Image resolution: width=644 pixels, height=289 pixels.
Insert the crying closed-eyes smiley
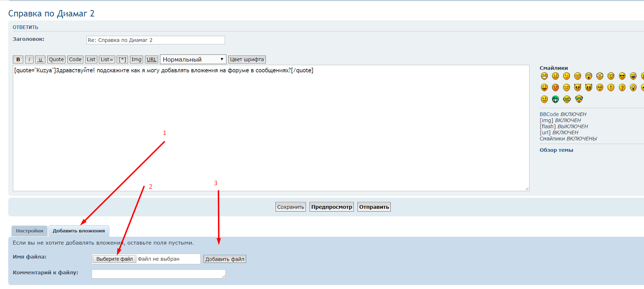[x=566, y=87]
